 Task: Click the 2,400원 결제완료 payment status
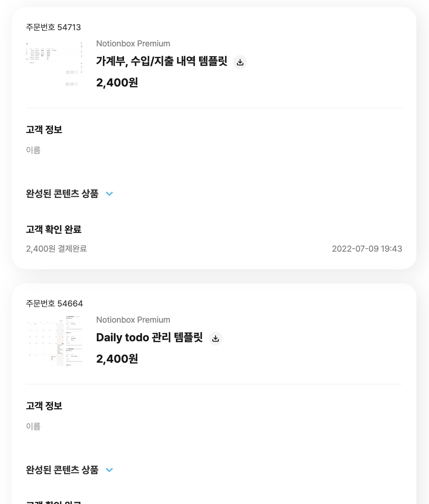(57, 249)
